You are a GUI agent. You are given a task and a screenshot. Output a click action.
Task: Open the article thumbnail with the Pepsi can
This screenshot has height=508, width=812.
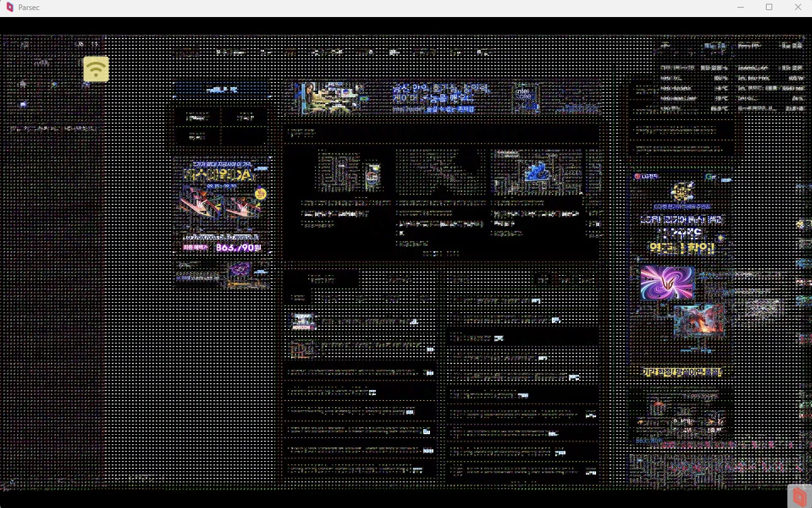coord(349,171)
